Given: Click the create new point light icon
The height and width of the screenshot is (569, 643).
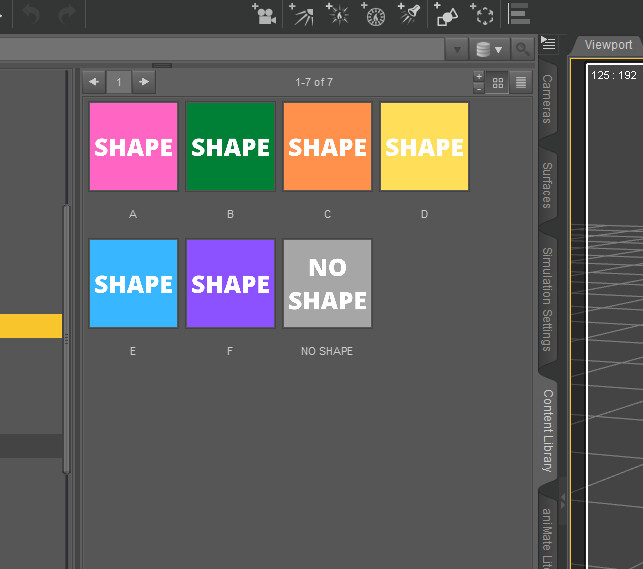Looking at the screenshot, I should click(338, 14).
